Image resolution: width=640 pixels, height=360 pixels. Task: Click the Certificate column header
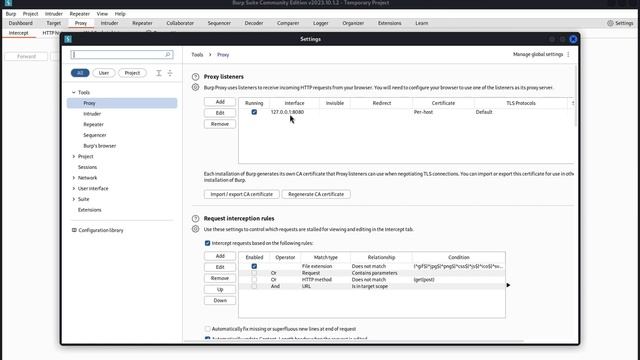pyautogui.click(x=443, y=103)
